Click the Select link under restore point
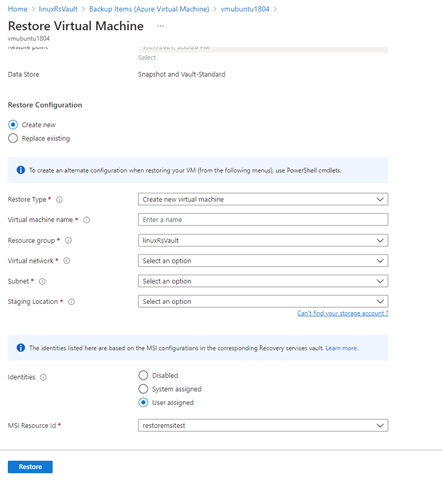 [147, 58]
